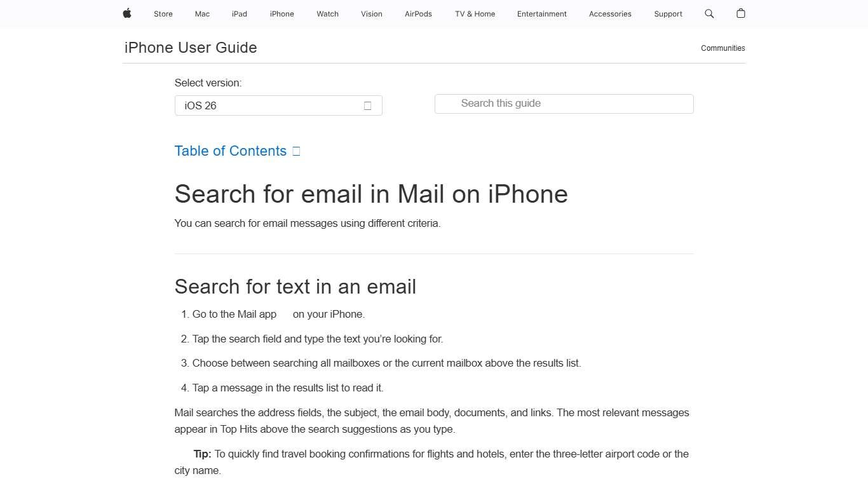The image size is (868, 488).
Task: Click the Search this guide field
Action: [564, 104]
